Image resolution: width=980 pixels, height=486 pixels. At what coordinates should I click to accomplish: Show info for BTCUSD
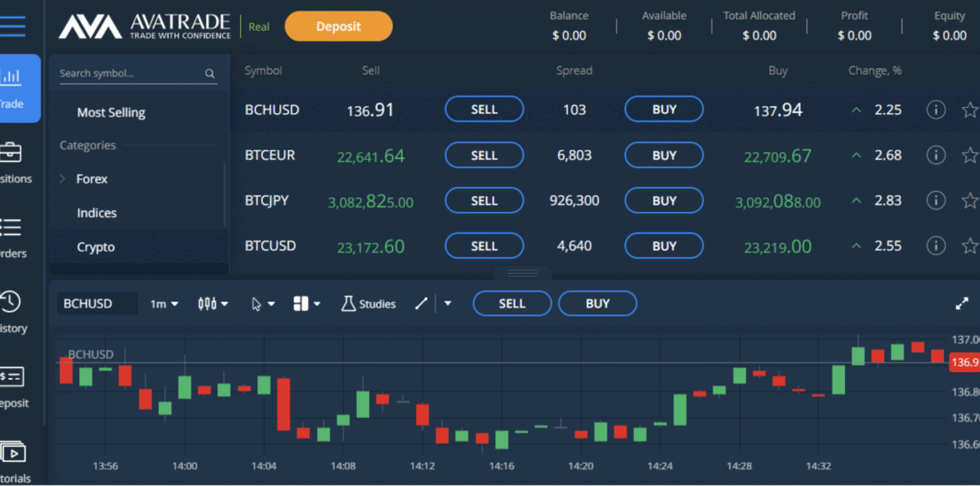[936, 245]
